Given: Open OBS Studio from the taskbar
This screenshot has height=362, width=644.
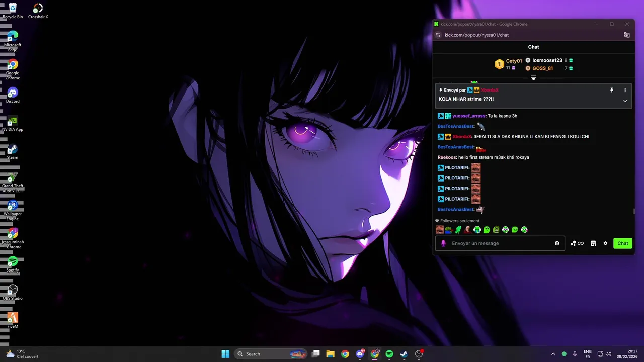Looking at the screenshot, I should pos(419,354).
